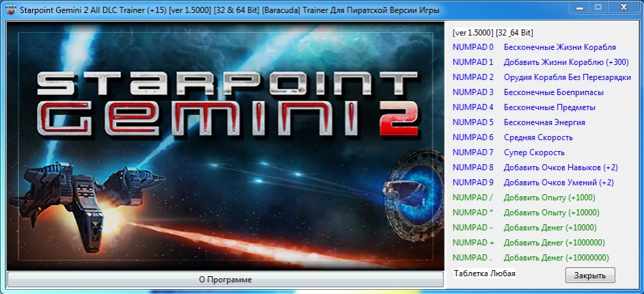The height and width of the screenshot is (294, 644).
Task: Click 'Бесконечная Энергия' text
Action: pos(544,122)
